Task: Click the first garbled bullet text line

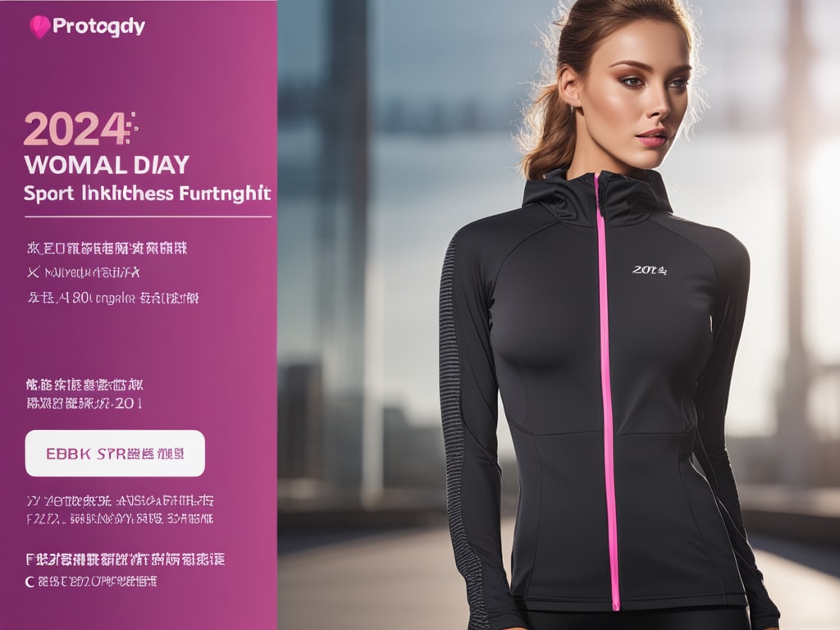Action: point(107,248)
